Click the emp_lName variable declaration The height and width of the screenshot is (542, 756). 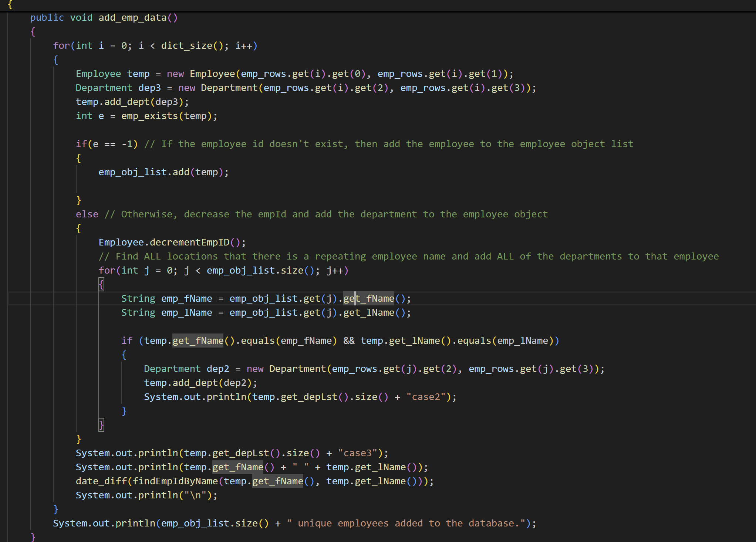(x=186, y=313)
